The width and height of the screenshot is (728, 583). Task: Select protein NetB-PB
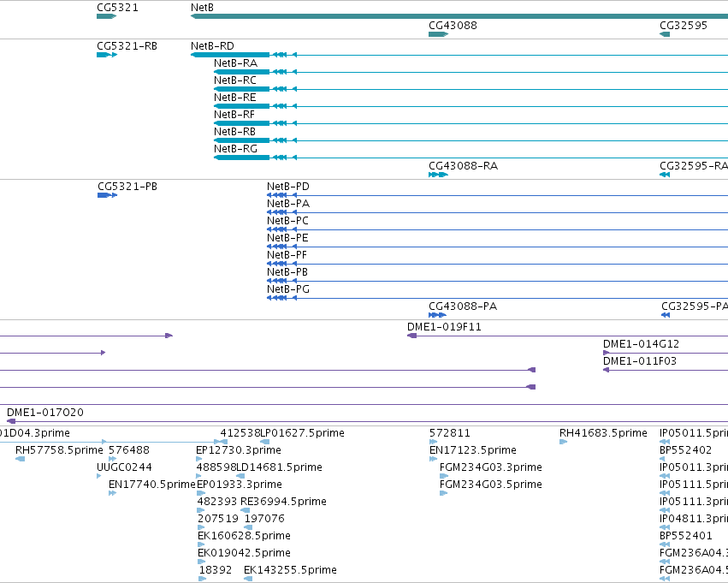click(287, 272)
